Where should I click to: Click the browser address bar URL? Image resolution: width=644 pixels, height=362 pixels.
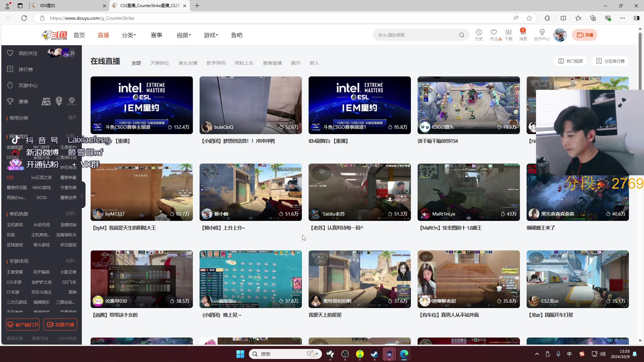tap(92, 18)
